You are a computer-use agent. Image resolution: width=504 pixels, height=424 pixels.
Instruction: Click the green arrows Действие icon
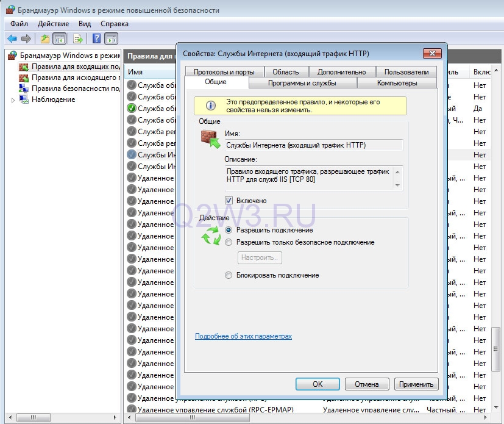(211, 235)
